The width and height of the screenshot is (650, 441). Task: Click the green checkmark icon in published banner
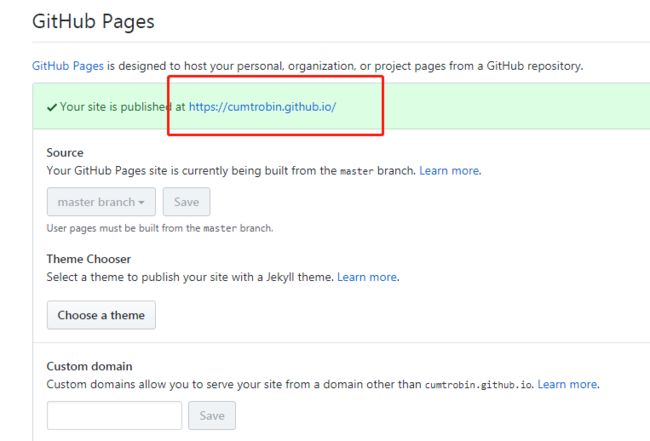point(52,107)
